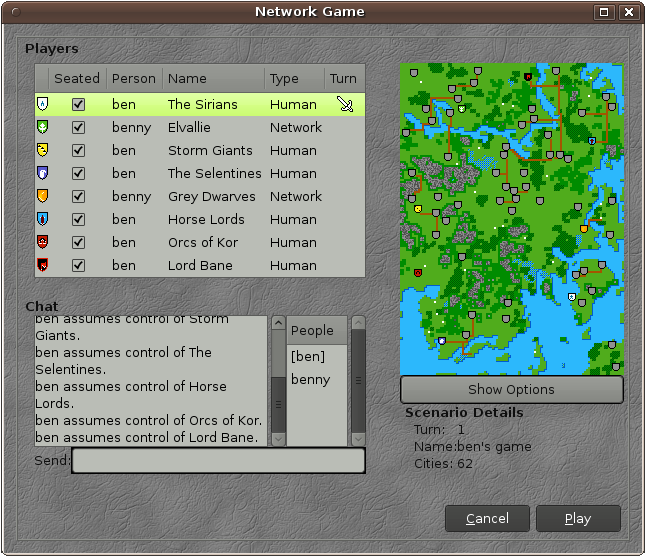The image size is (646, 557).
Task: Click the yellow Storm Giants shield icon
Action: tap(42, 150)
